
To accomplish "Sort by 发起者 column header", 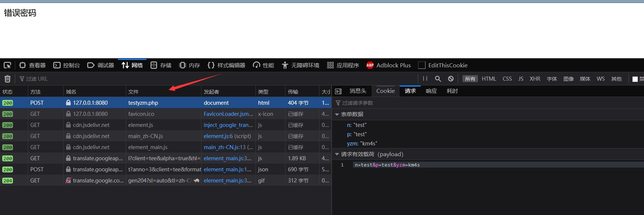I will 228,92.
